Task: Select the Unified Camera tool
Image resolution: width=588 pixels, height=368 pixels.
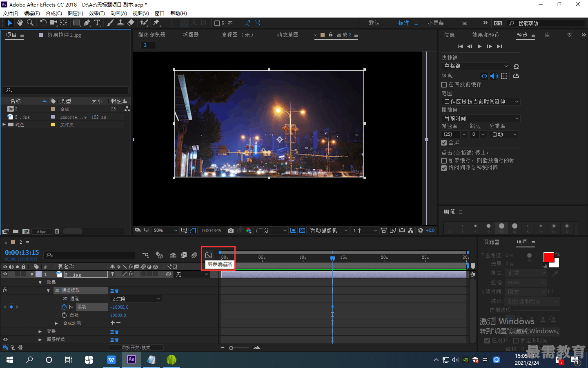Action: pyautogui.click(x=53, y=23)
